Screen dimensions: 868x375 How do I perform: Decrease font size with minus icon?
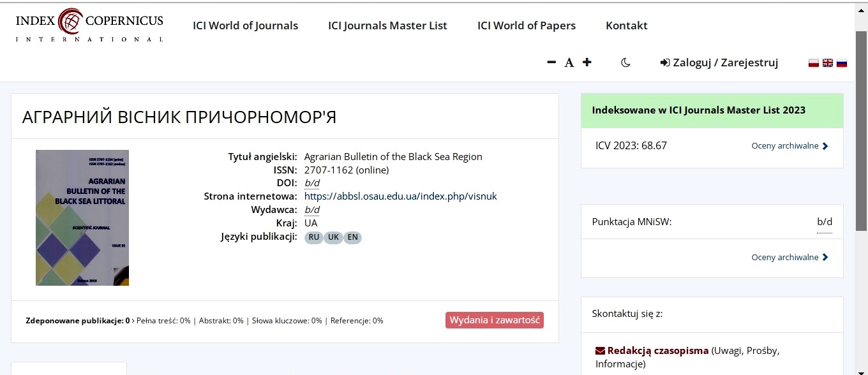coord(551,62)
